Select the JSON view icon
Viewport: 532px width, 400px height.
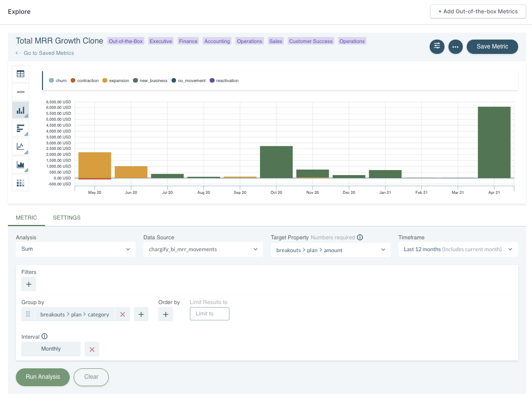point(20,92)
